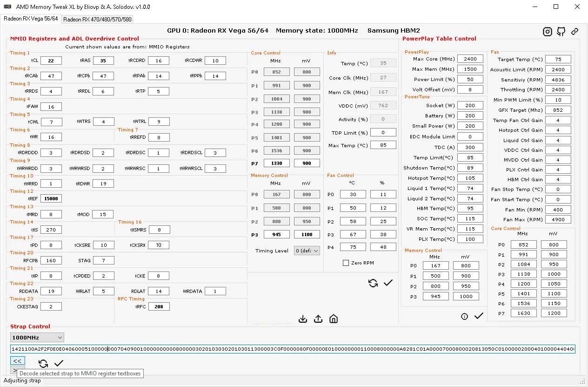Viewport: 588px width, 387px height.
Task: Click inside the strap hex string field
Action: click(293, 349)
